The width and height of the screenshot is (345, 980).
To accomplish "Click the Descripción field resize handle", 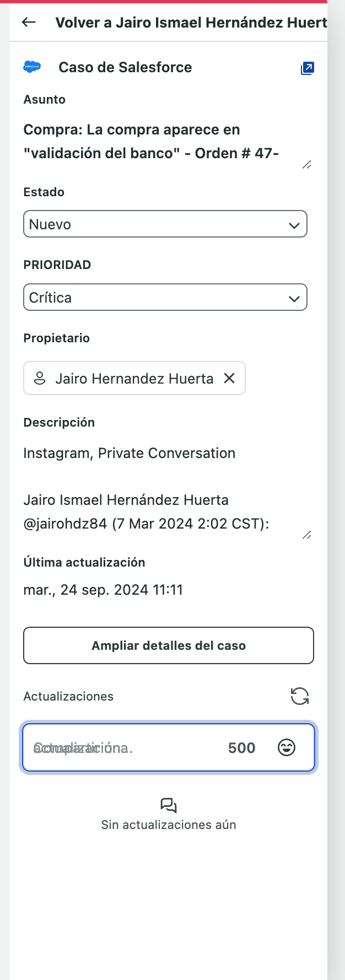I will coord(307,535).
